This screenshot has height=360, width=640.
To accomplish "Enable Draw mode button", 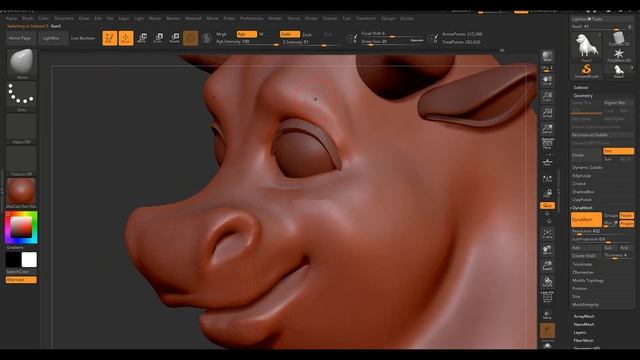I will (126, 38).
